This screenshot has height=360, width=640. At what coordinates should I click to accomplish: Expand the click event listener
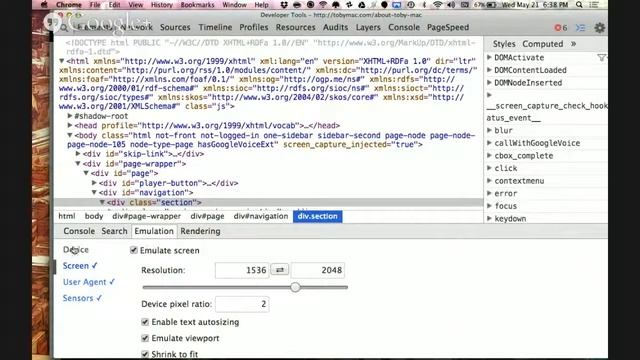pyautogui.click(x=489, y=168)
